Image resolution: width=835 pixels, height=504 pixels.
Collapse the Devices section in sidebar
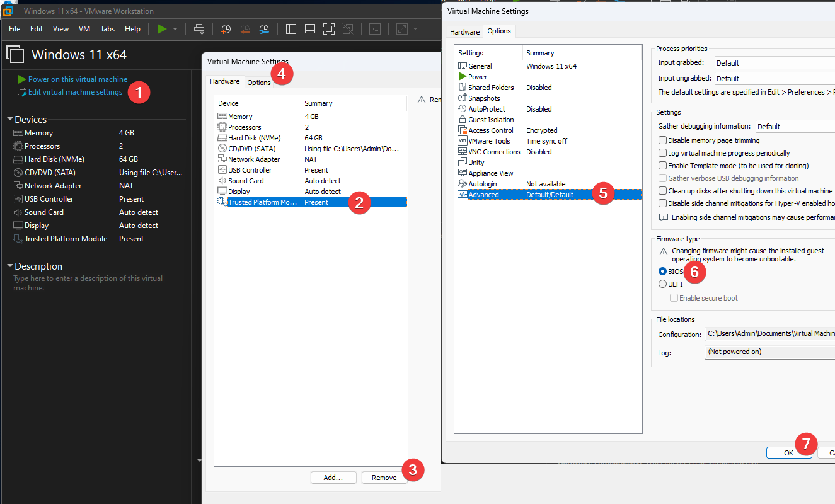click(x=10, y=120)
